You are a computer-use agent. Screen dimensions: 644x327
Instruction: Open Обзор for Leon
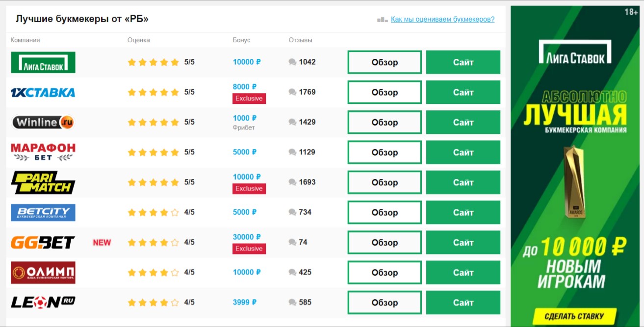385,302
